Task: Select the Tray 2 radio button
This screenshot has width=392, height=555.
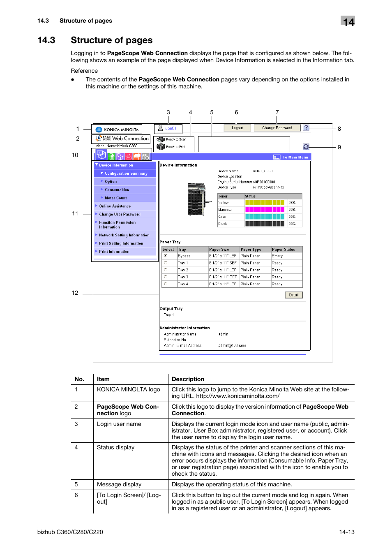Action: pos(166,270)
